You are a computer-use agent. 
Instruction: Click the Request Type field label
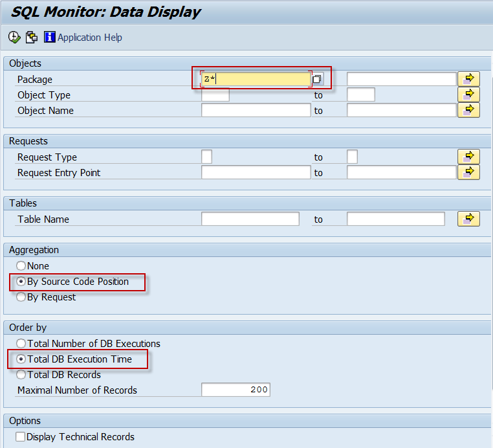point(47,157)
